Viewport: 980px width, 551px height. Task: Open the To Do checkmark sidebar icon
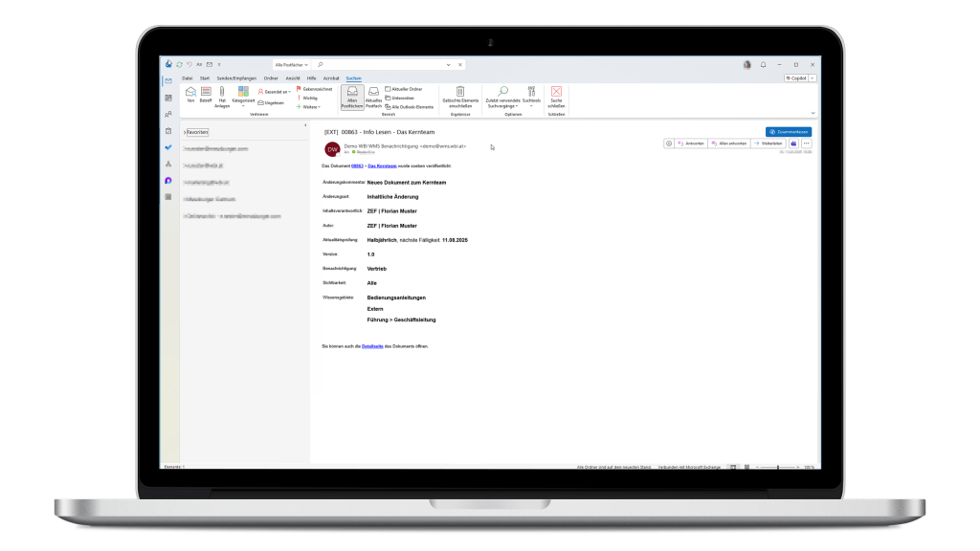[x=168, y=147]
